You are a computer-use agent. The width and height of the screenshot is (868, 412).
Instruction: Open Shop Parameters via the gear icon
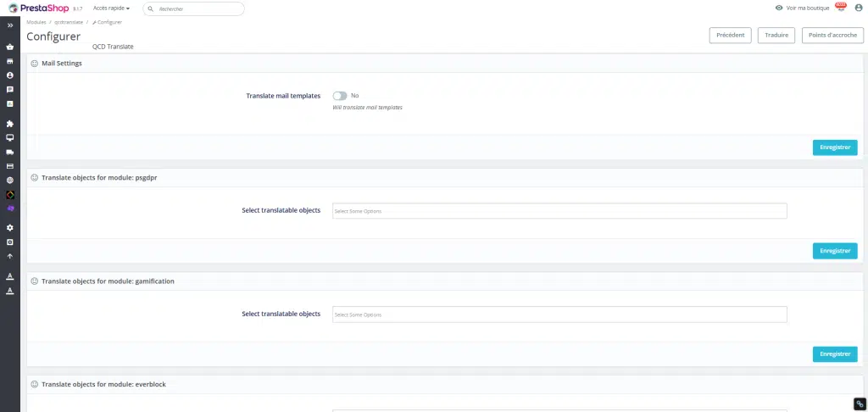[x=10, y=227]
